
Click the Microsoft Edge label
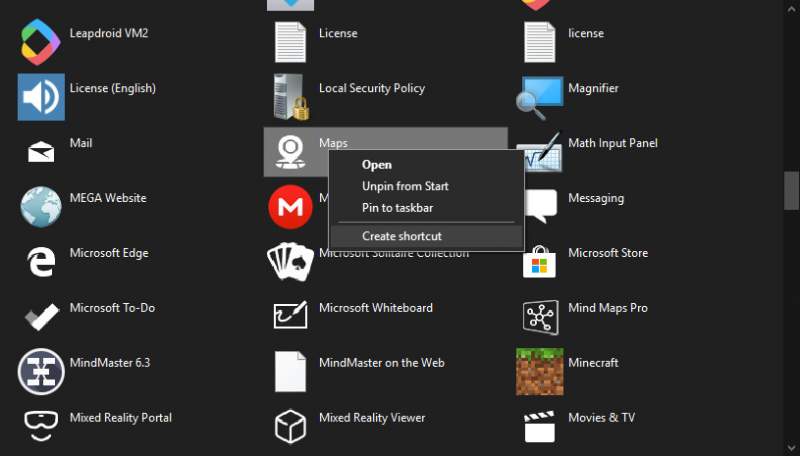pyautogui.click(x=109, y=253)
